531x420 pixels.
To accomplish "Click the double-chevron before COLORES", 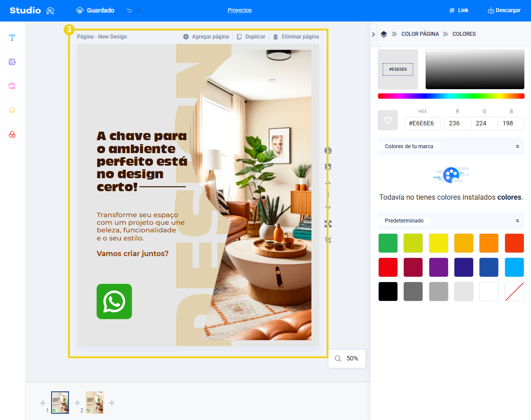I will coord(445,34).
